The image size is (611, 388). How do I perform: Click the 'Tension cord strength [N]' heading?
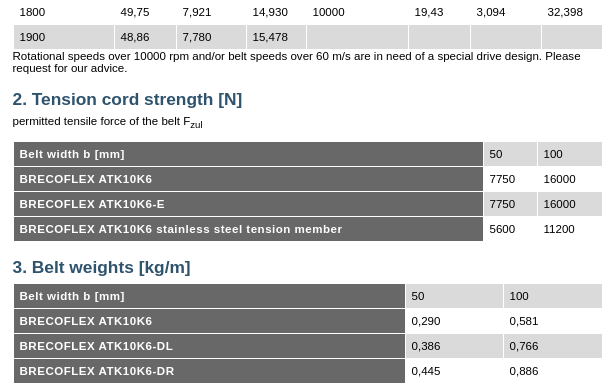pyautogui.click(x=127, y=99)
